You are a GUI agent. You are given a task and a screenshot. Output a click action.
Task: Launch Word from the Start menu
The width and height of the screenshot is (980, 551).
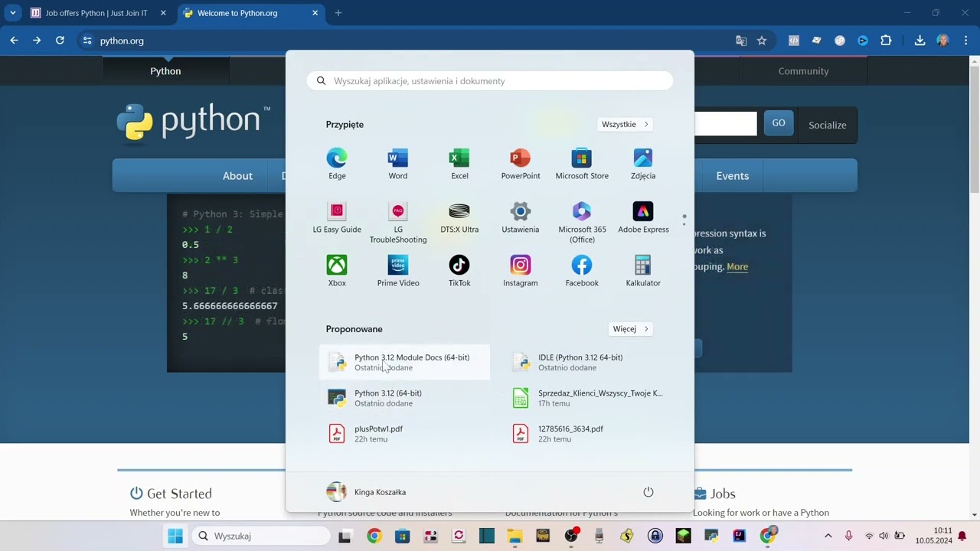[398, 164]
